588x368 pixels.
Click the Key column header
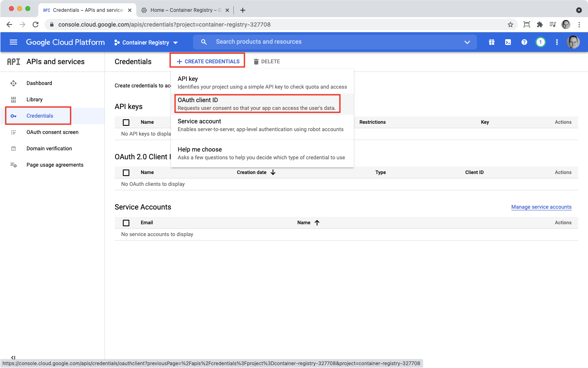coord(485,122)
